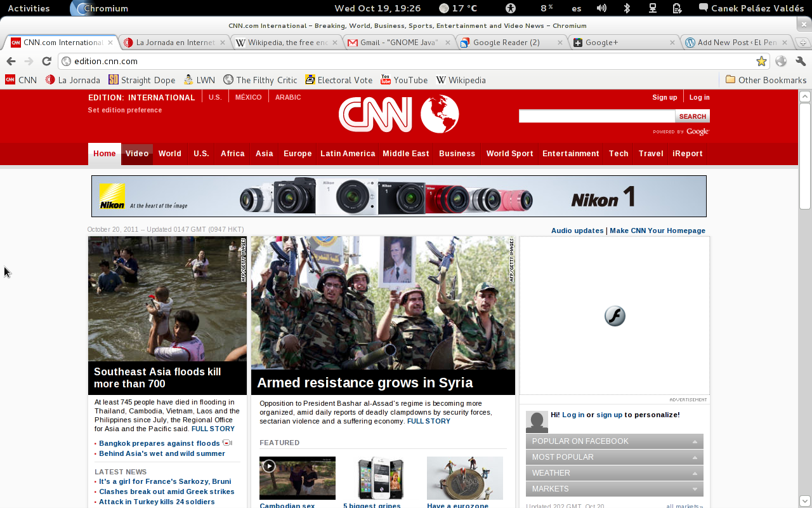This screenshot has height=508, width=812.
Task: Click the scrollbar up arrow
Action: (805, 96)
